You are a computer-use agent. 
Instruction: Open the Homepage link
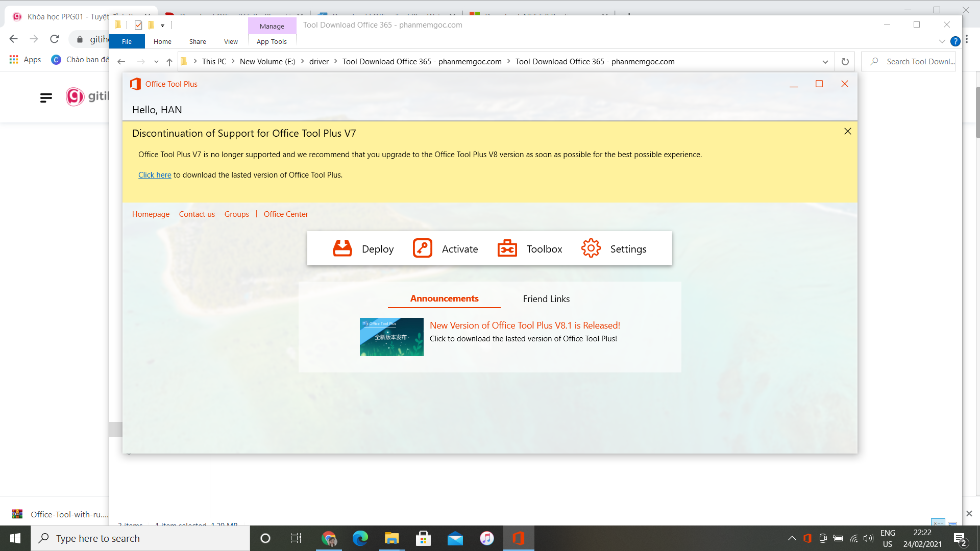point(151,214)
